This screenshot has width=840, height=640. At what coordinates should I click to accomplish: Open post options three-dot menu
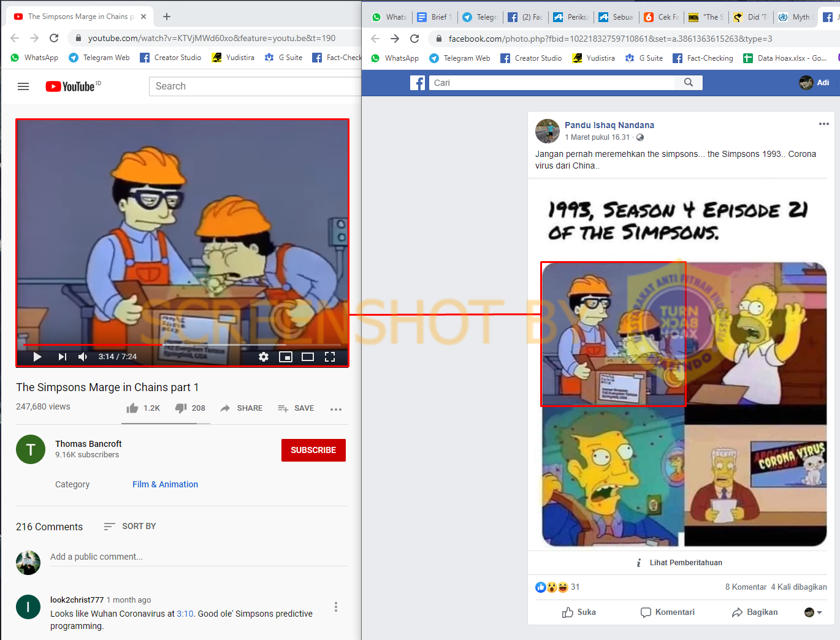pyautogui.click(x=824, y=124)
